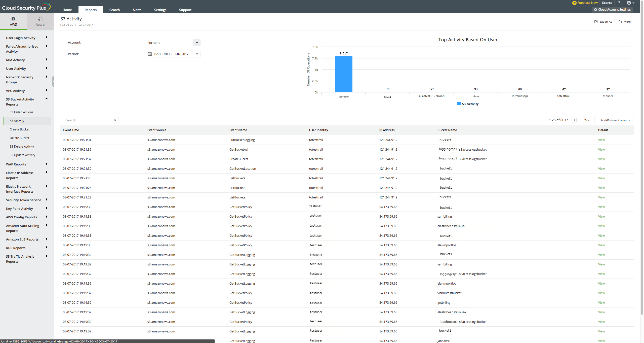The height and width of the screenshot is (343, 644).
Task: Clear the selected period with the X
Action: (x=197, y=54)
